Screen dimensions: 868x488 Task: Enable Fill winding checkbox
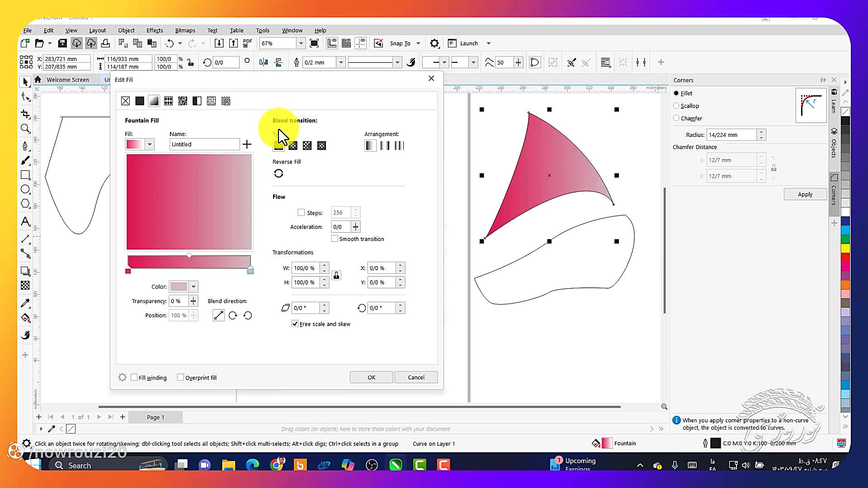[x=134, y=377]
